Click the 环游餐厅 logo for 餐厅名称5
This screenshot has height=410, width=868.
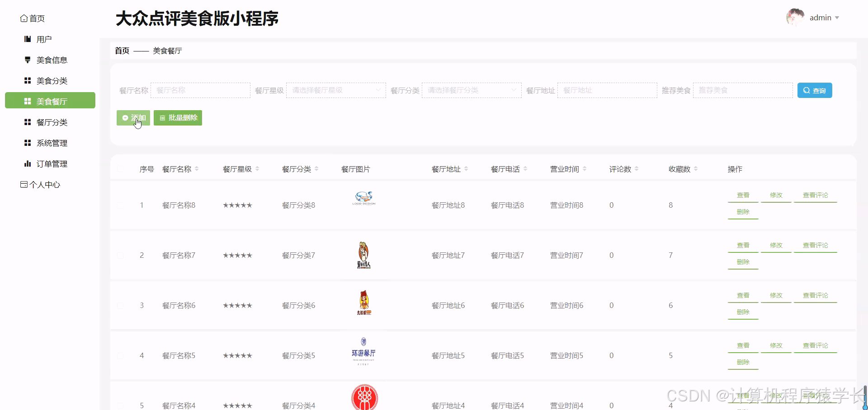(364, 351)
